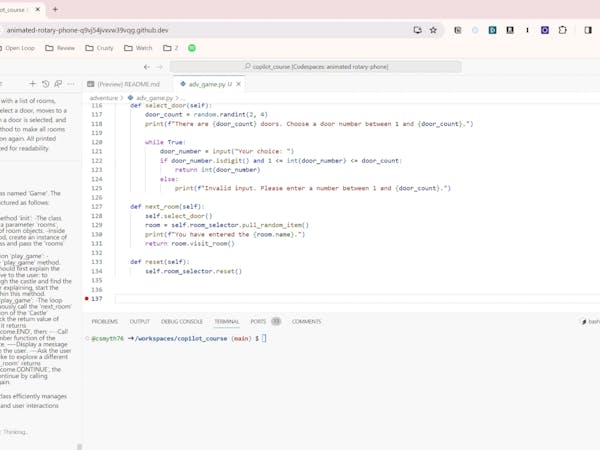Toggle the browser side panel icon
This screenshot has width=600, height=450.
[x=588, y=30]
